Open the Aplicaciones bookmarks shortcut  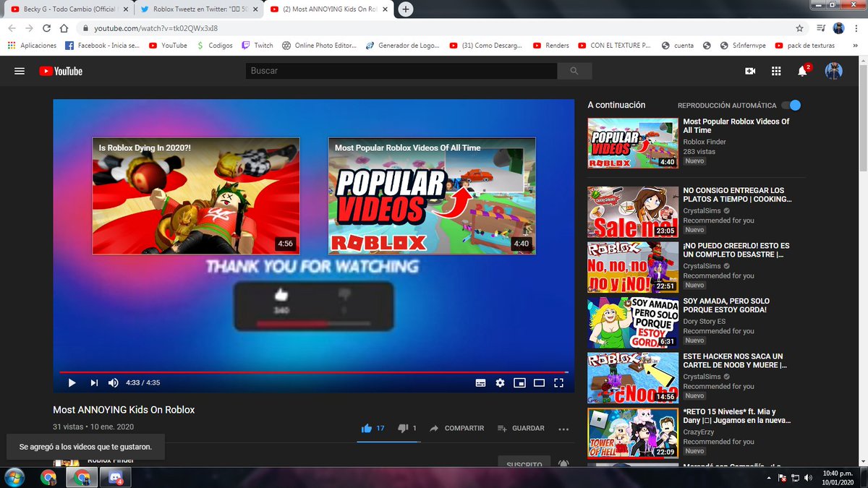click(x=32, y=45)
